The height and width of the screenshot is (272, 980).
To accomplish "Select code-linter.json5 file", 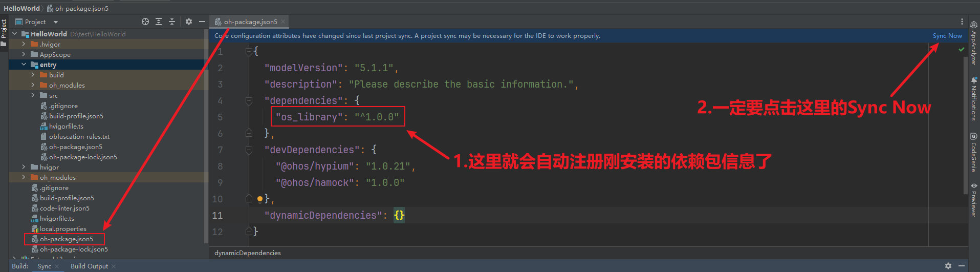I will (x=64, y=208).
